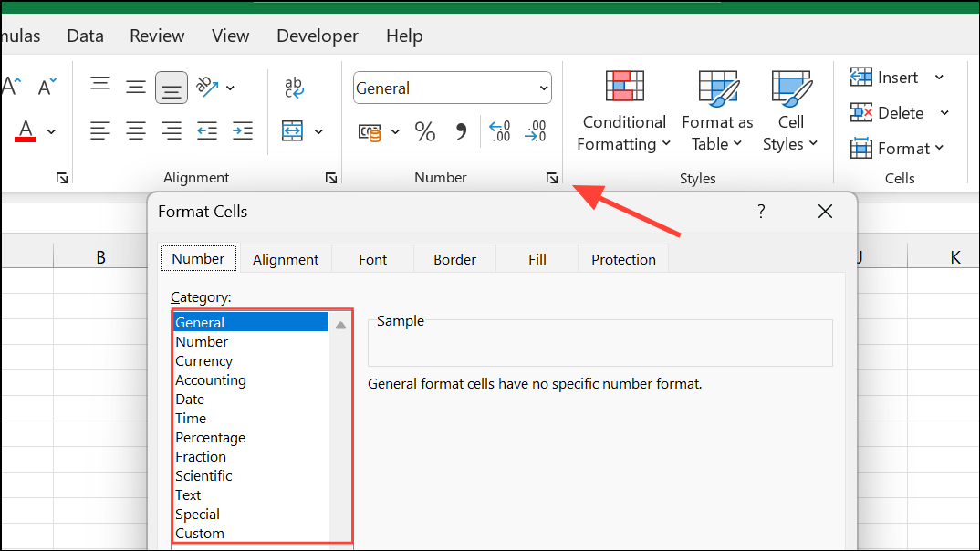Toggle right text alignment
Viewport: 980px width, 551px height.
click(x=171, y=131)
